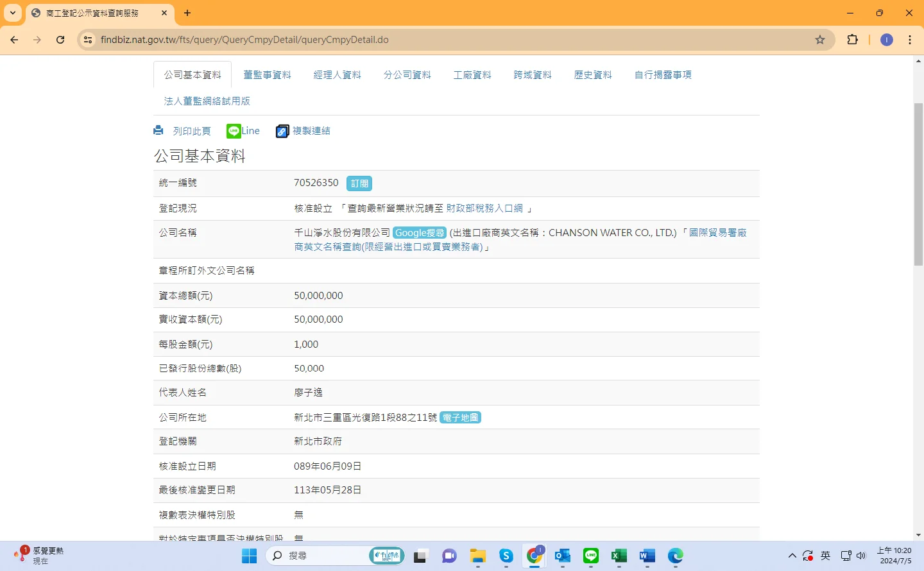Reload the page
The width and height of the screenshot is (924, 571).
click(60, 40)
